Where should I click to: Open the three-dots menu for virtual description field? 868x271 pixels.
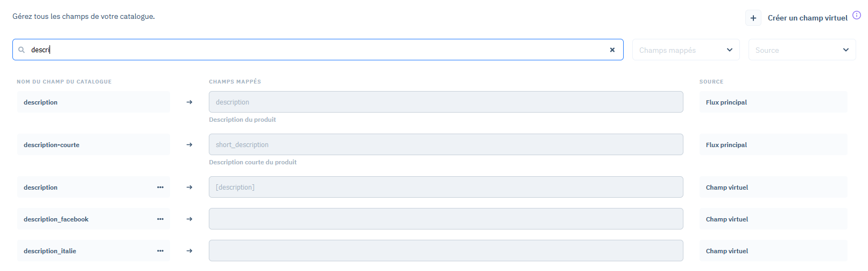160,187
